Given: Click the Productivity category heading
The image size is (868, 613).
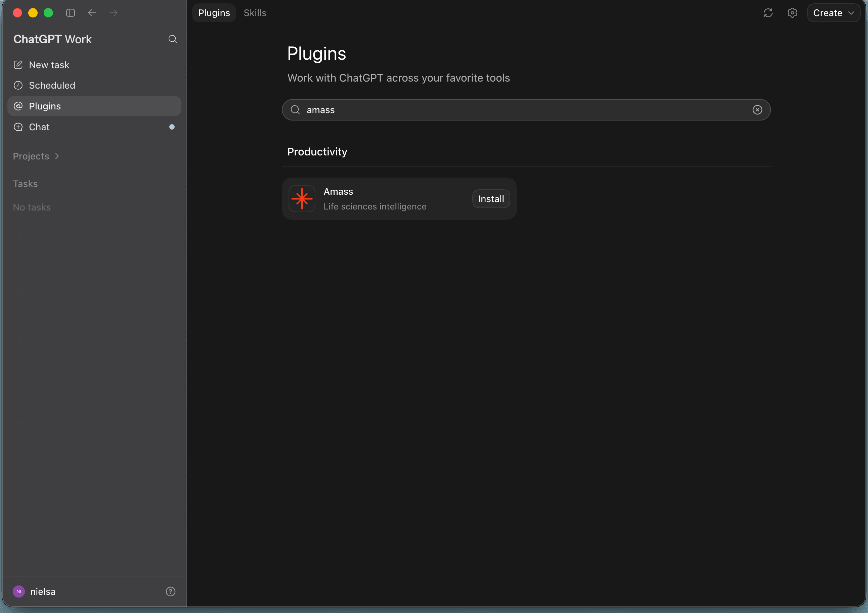Looking at the screenshot, I should (x=317, y=152).
